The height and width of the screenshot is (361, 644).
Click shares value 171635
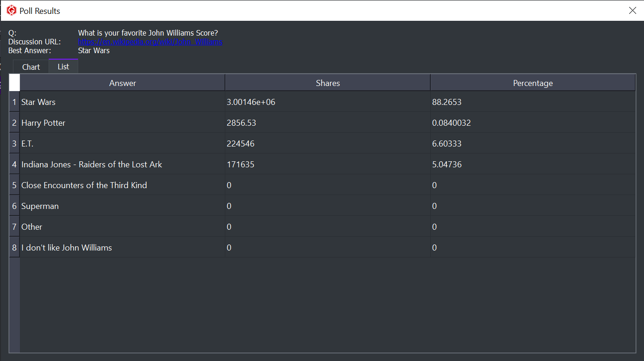328,164
